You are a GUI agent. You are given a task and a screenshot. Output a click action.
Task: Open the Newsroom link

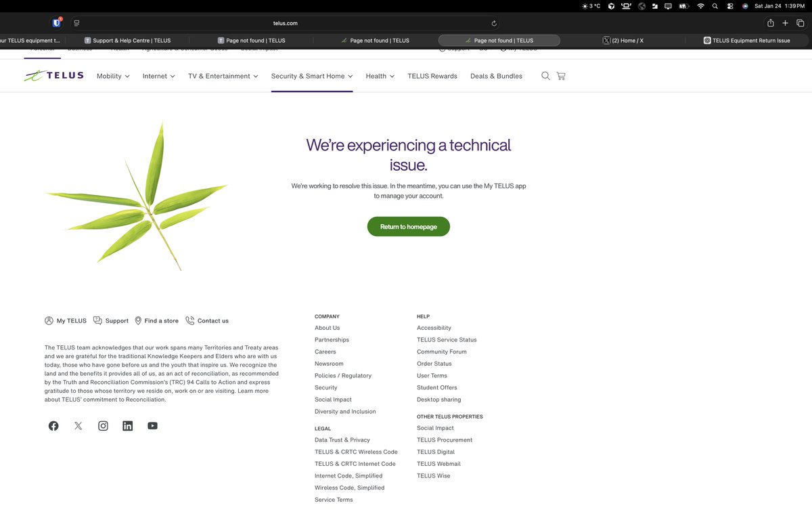coord(329,364)
